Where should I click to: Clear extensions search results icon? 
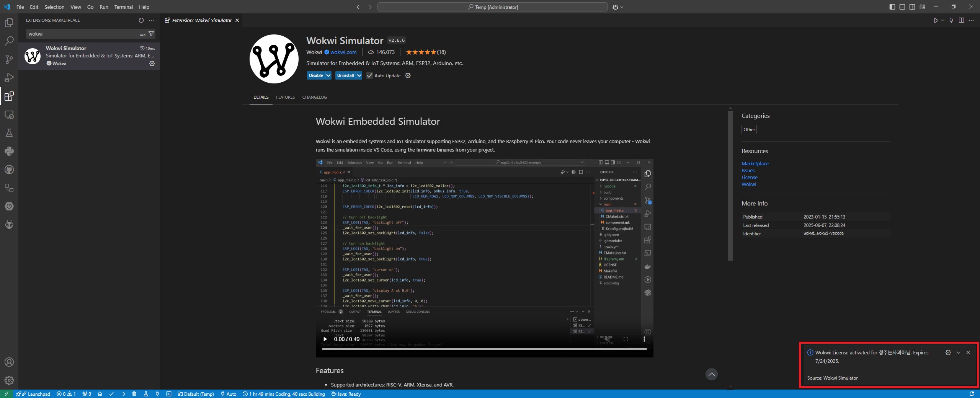coord(143,34)
